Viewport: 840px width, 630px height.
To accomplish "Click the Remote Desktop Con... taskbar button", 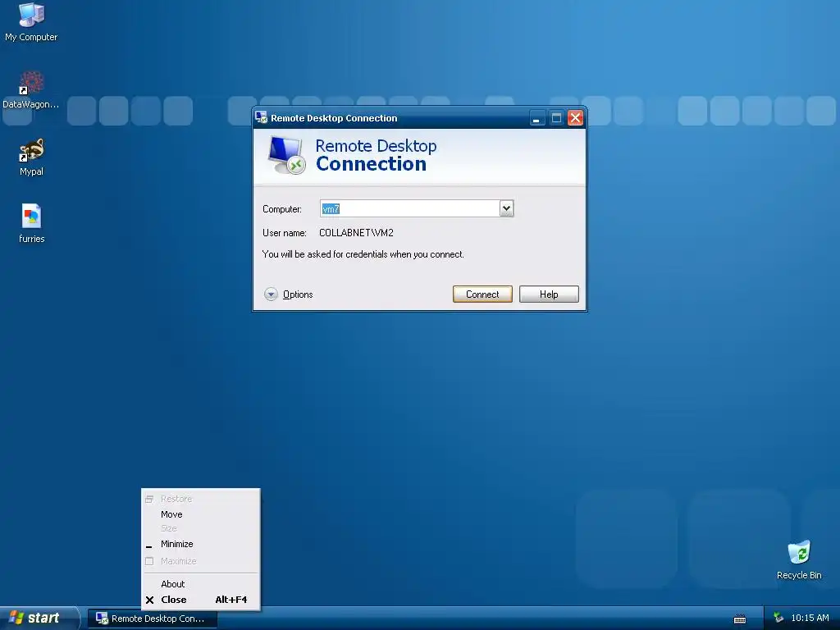I will [x=152, y=619].
